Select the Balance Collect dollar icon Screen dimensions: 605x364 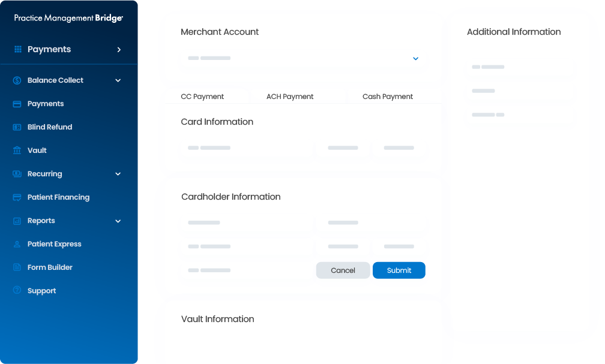coord(17,80)
